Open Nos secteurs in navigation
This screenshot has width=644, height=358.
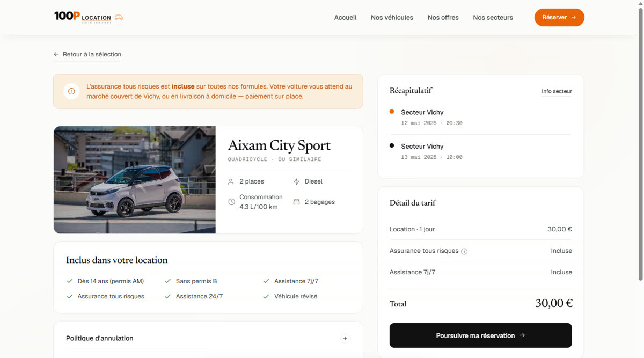coord(493,18)
